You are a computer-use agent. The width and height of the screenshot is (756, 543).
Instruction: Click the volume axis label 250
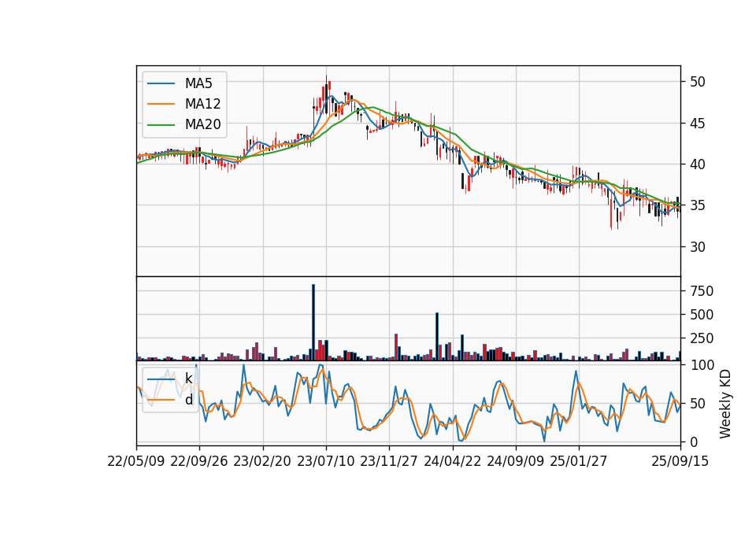pyautogui.click(x=702, y=338)
